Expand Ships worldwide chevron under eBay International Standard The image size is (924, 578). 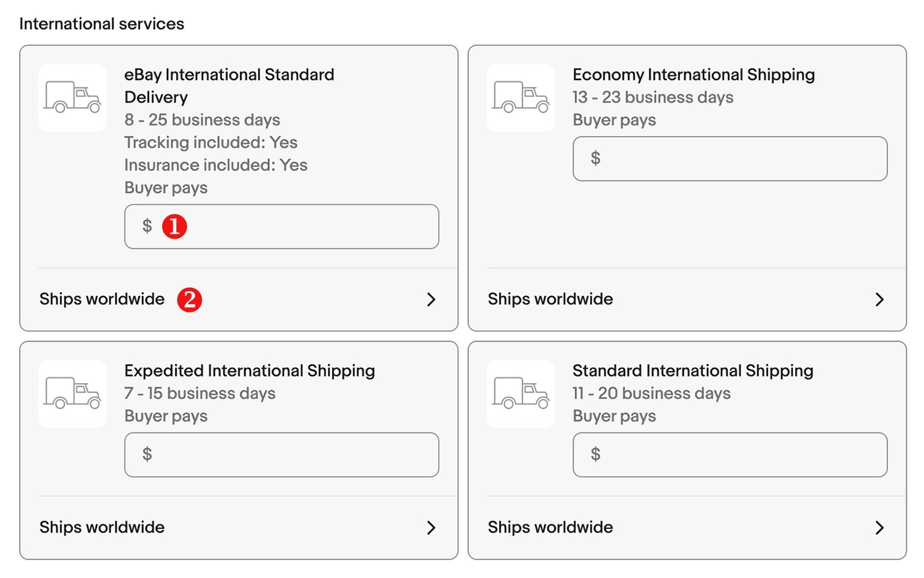[431, 299]
